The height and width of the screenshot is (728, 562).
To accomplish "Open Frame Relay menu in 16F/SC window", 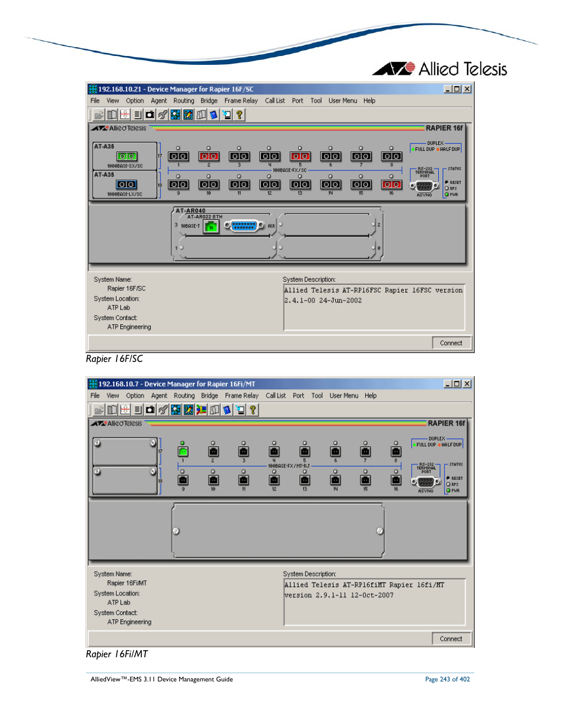I will (x=241, y=101).
